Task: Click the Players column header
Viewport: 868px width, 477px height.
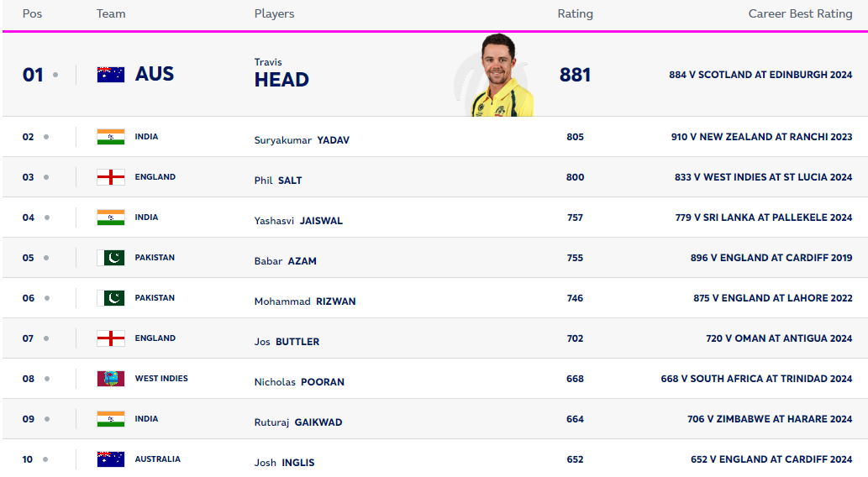Action: click(x=274, y=14)
